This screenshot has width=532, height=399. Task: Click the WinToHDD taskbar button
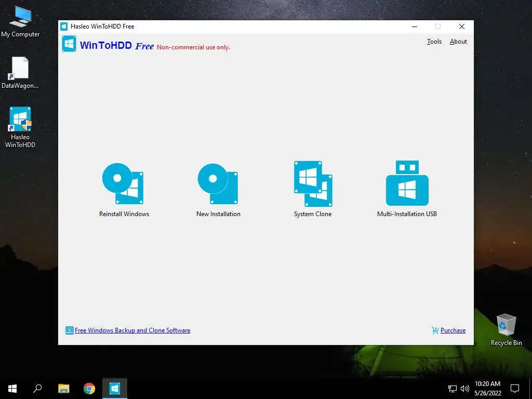[x=115, y=389]
